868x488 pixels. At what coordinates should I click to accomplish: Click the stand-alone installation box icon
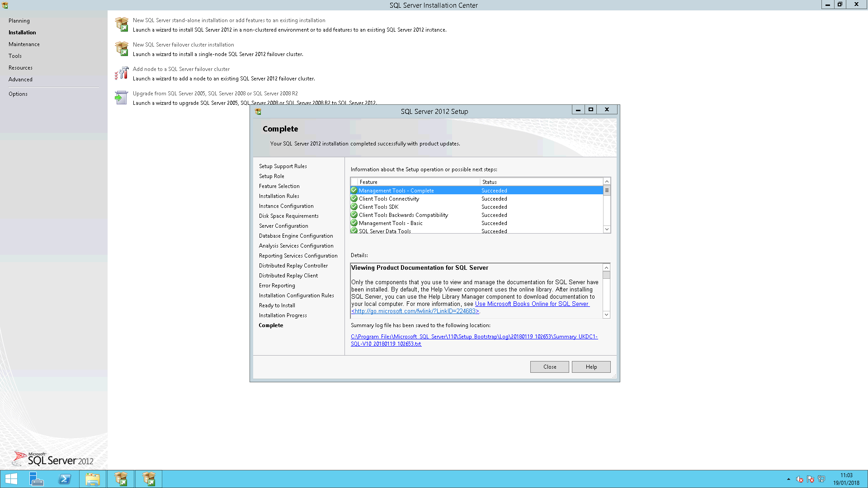click(122, 24)
